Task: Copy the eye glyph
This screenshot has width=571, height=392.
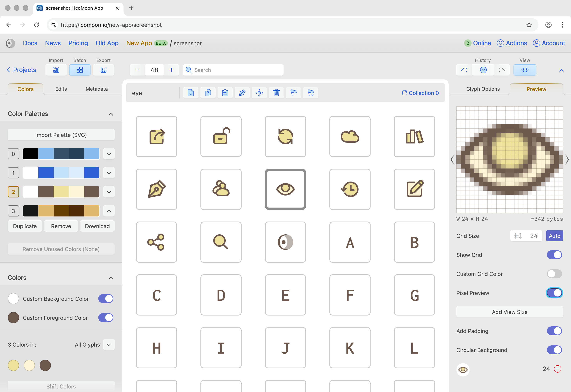Action: coord(208,93)
